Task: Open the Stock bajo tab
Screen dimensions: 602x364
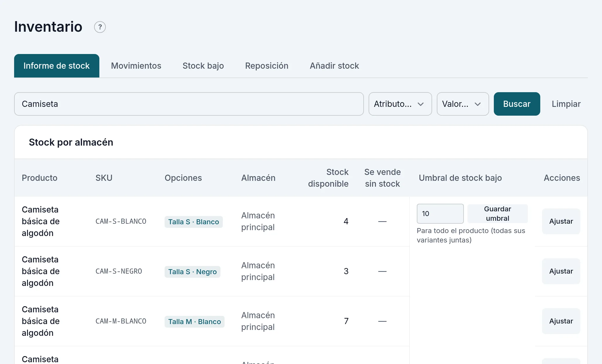Action: pos(203,66)
